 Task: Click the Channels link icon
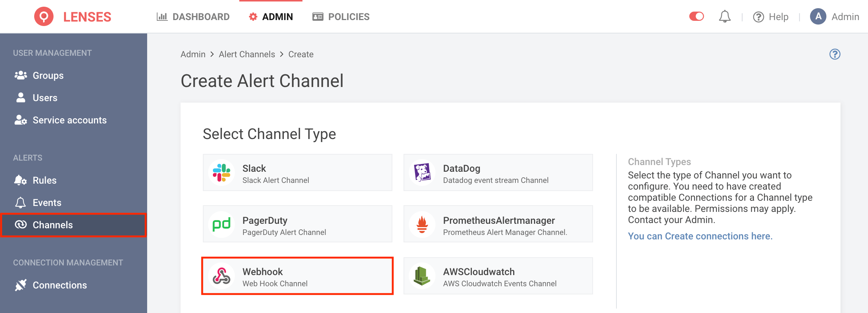pos(21,225)
